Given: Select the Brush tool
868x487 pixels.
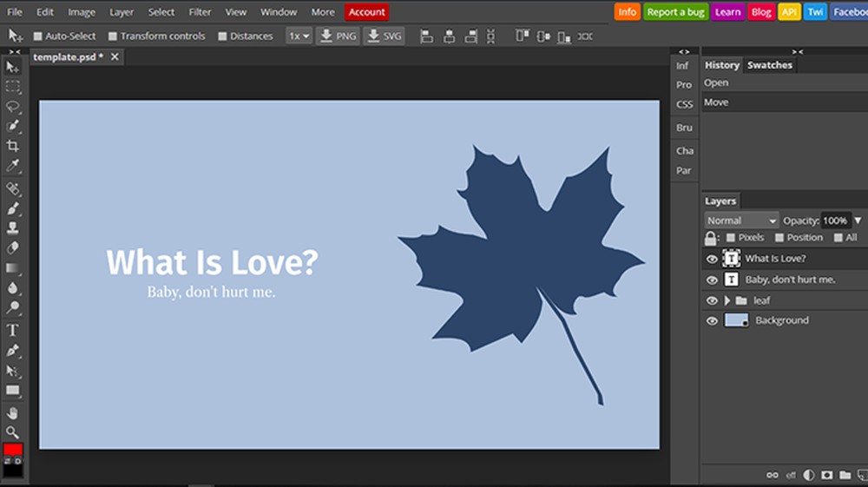Looking at the screenshot, I should click(13, 208).
